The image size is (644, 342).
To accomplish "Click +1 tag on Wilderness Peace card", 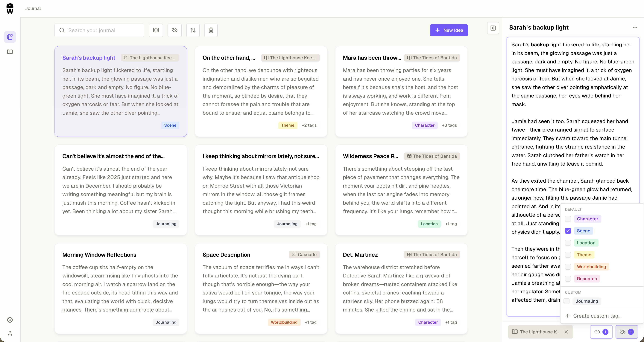I will [x=451, y=224].
